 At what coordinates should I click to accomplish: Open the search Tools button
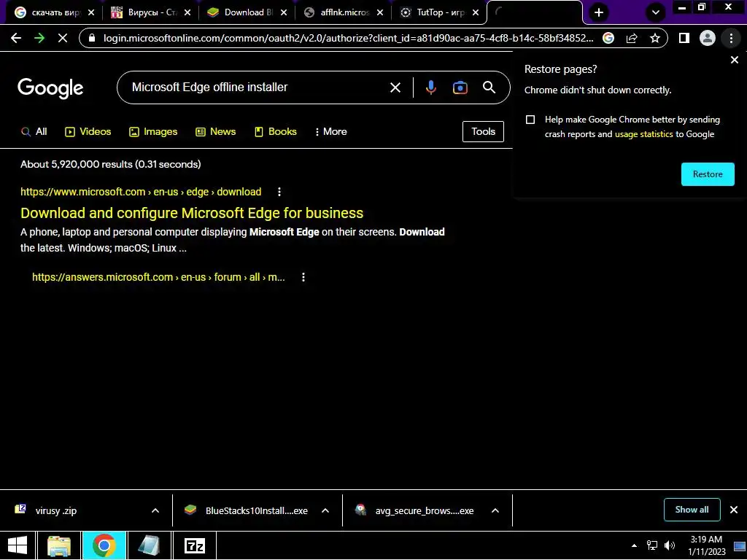(483, 131)
